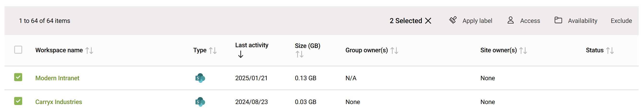Clear selection with the X icon
The image size is (644, 112).
tap(428, 20)
